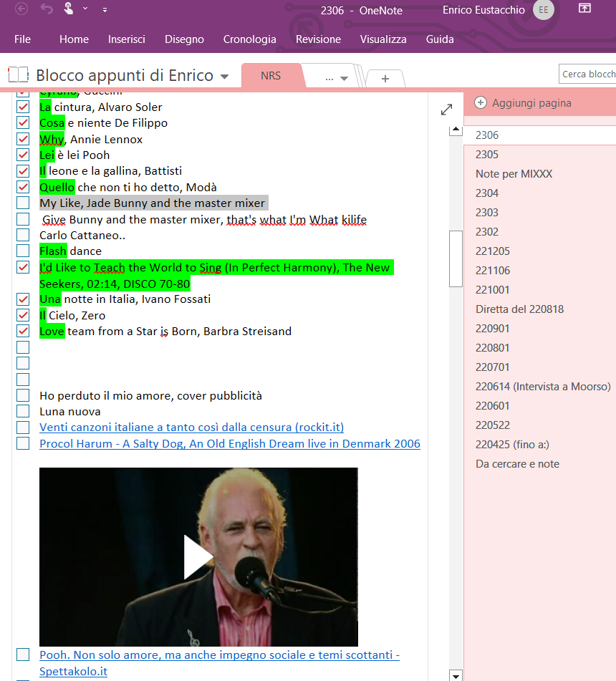This screenshot has width=616, height=681.
Task: Uncheck I'd Like to Teach the World checkbox
Action: [23, 267]
